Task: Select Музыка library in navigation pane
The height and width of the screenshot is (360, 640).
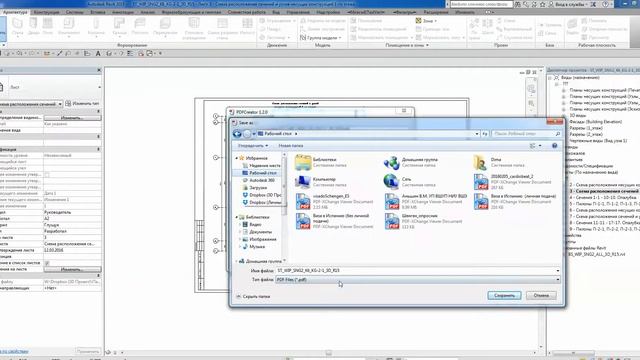Action: point(254,247)
